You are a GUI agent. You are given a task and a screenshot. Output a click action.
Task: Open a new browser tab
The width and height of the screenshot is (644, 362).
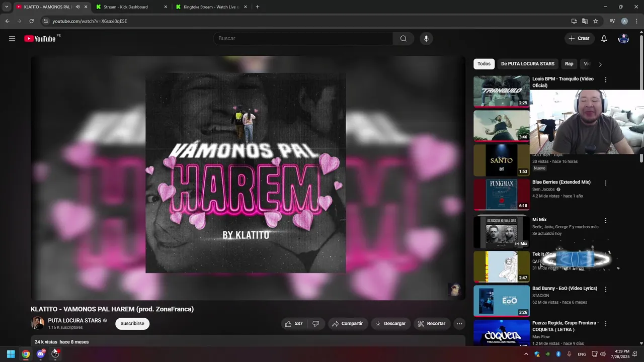258,7
